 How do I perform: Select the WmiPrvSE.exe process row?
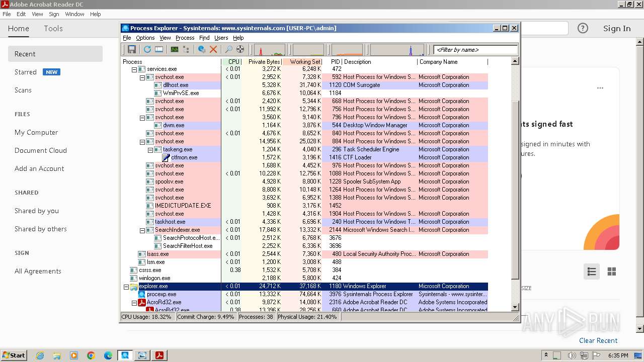(304, 93)
